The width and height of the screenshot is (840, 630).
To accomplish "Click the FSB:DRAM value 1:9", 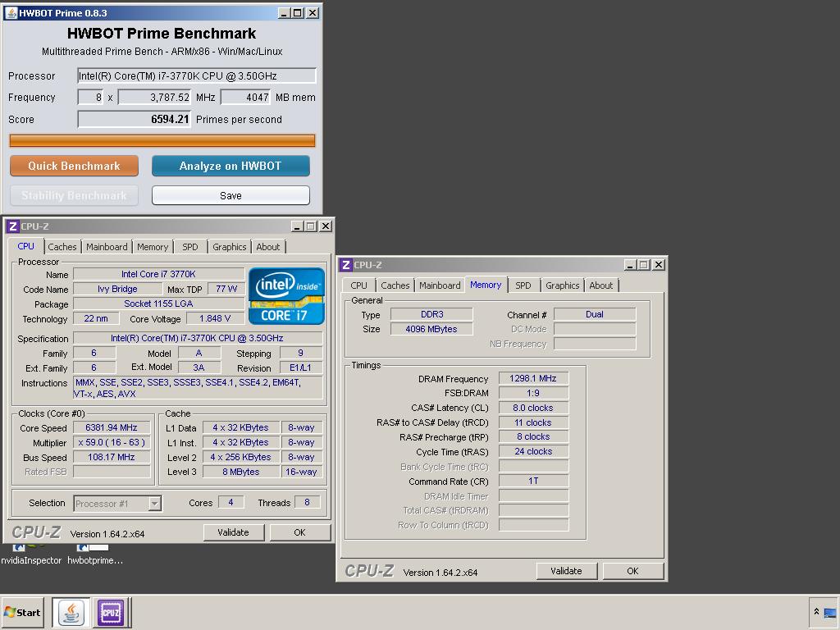I will [x=533, y=393].
